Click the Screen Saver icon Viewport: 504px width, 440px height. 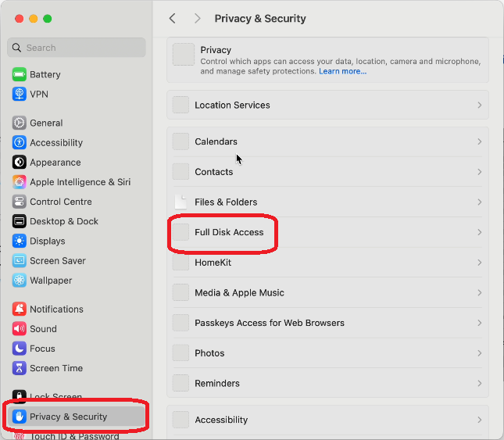[x=20, y=261]
